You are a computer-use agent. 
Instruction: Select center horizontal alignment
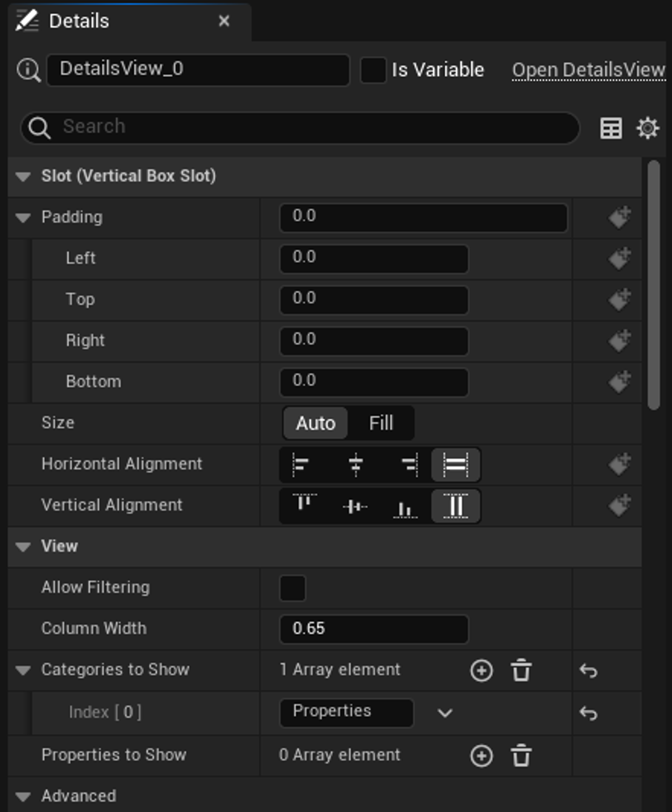tap(355, 464)
